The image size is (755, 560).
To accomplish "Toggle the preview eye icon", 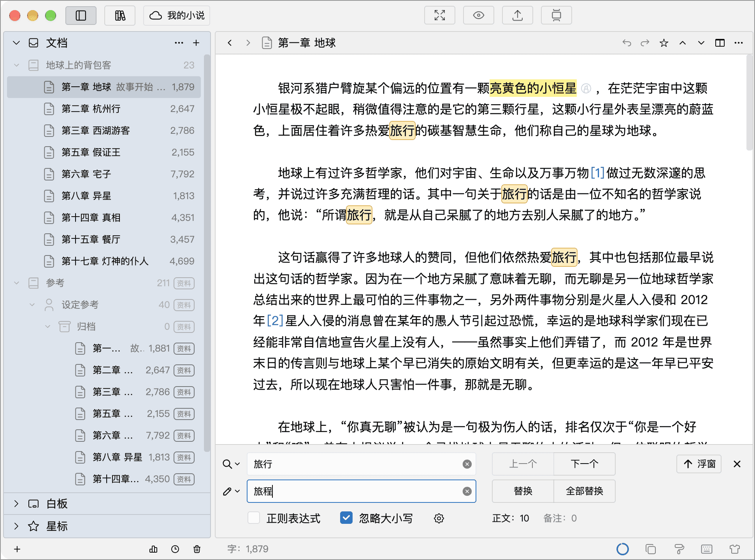I will pyautogui.click(x=479, y=16).
